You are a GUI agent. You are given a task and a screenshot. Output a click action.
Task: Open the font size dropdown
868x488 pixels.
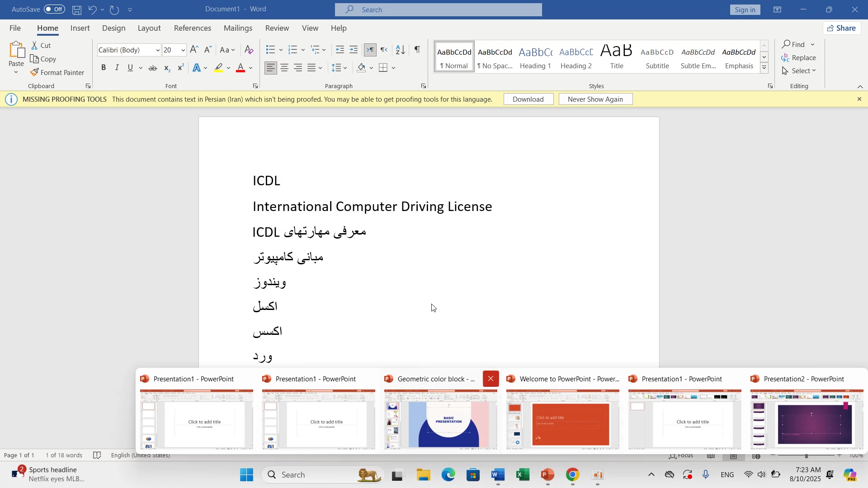pyautogui.click(x=183, y=50)
